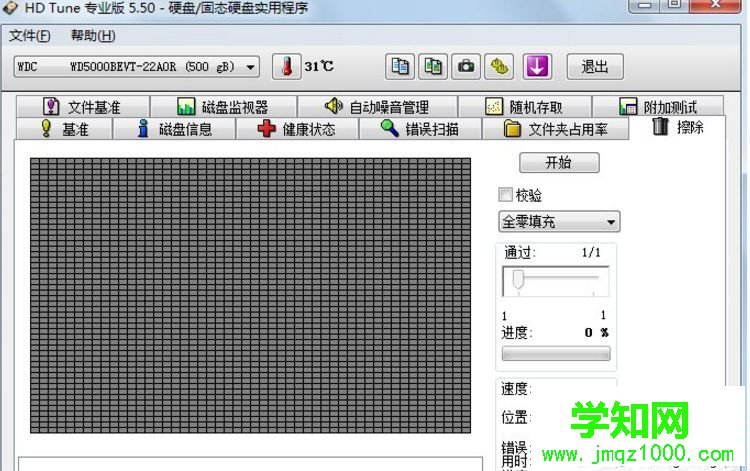Screen dimensions: 750x471
Task: Click the 1/1 pass count text
Action: point(591,252)
